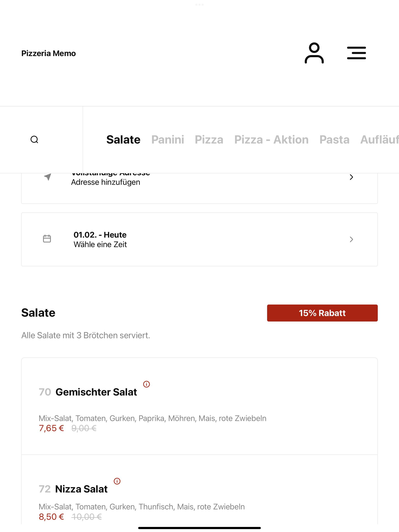Image resolution: width=399 pixels, height=532 pixels.
Task: Tap the calendar icon next to date
Action: click(47, 239)
